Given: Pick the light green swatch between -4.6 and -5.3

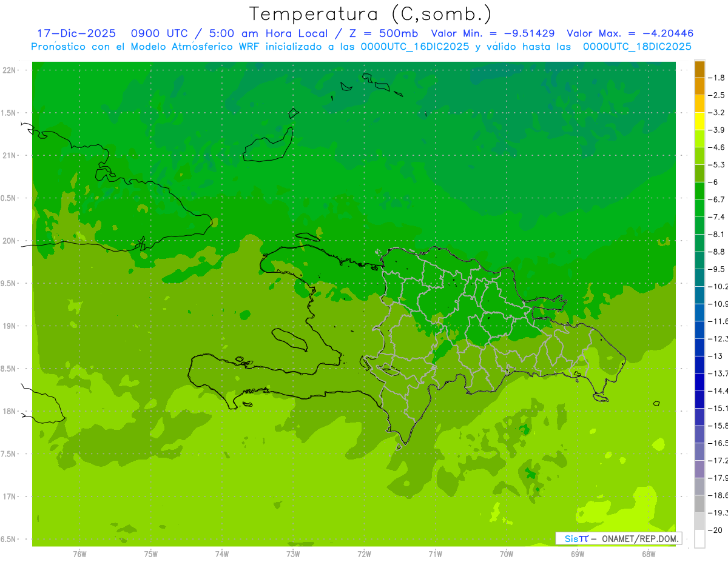Looking at the screenshot, I should click(x=699, y=156).
